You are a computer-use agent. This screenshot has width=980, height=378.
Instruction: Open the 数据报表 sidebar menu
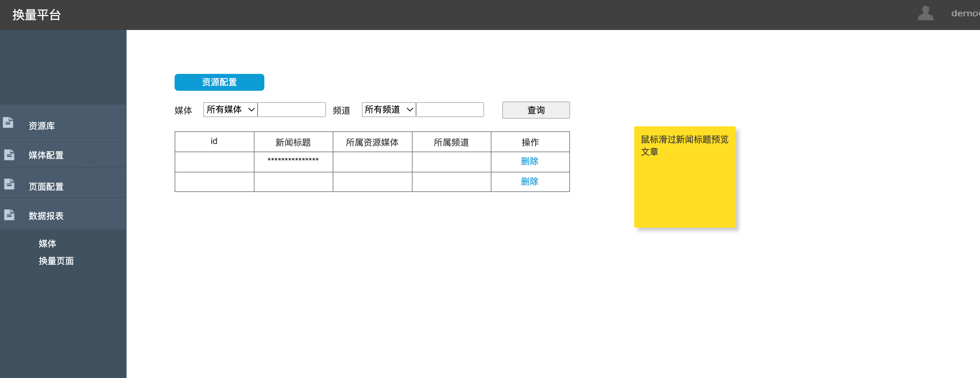(63, 214)
